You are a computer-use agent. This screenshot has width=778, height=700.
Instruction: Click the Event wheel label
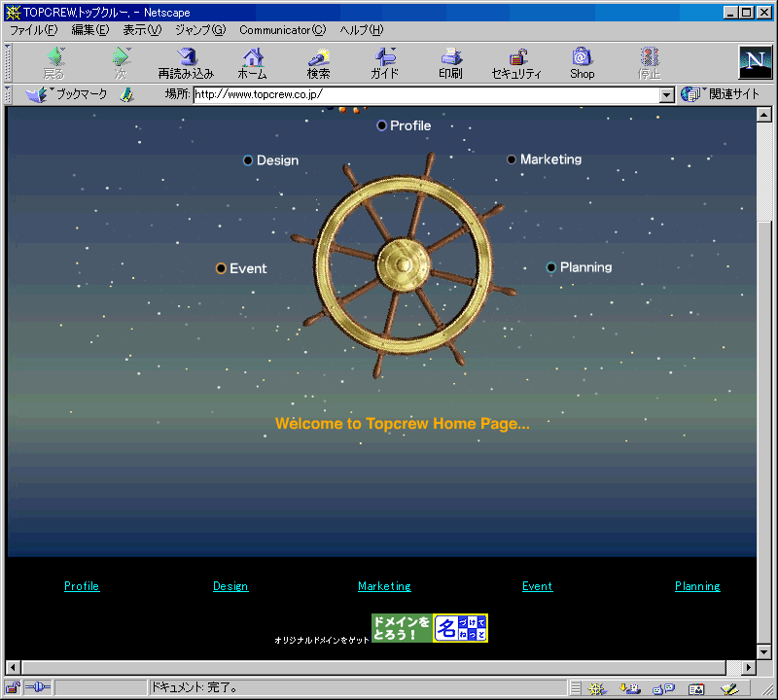241,268
